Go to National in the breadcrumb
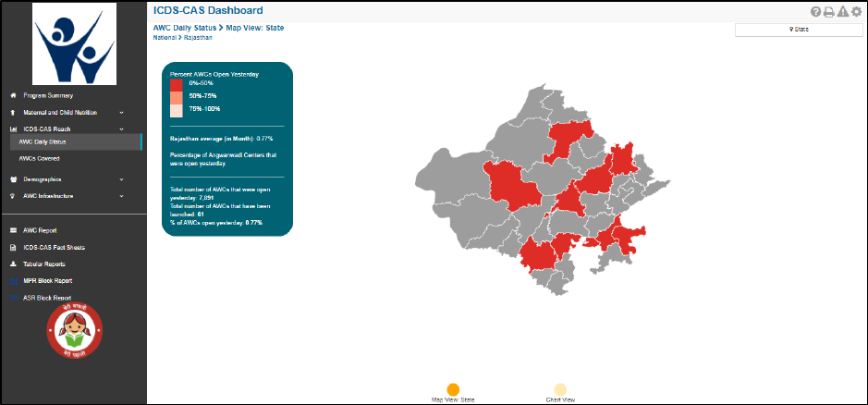Viewport: 868px width, 405px height. (165, 38)
